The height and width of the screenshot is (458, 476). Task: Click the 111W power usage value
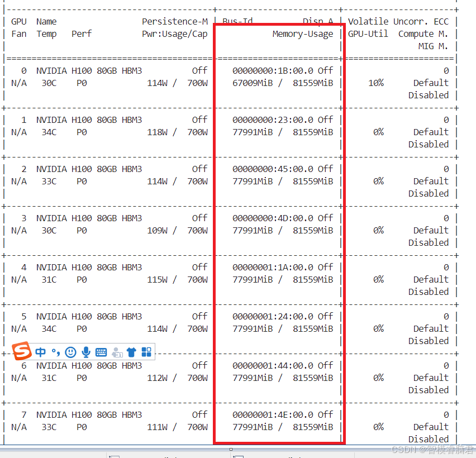[157, 427]
